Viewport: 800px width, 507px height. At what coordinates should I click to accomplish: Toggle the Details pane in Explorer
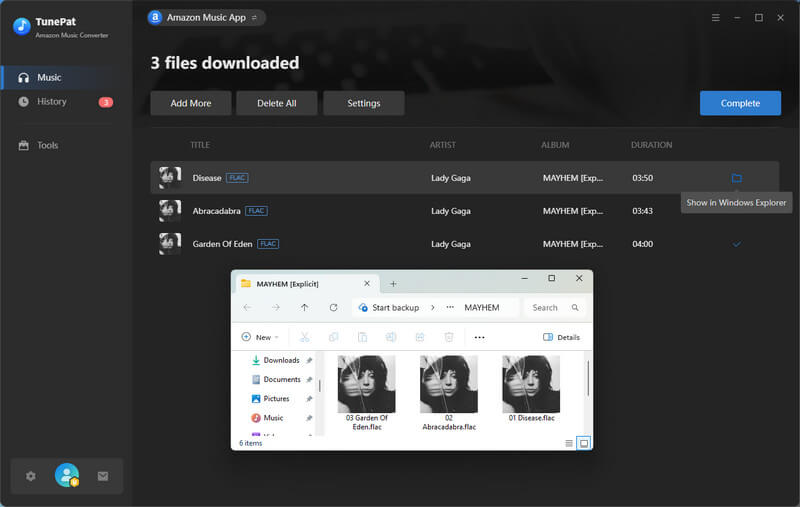[x=562, y=337]
